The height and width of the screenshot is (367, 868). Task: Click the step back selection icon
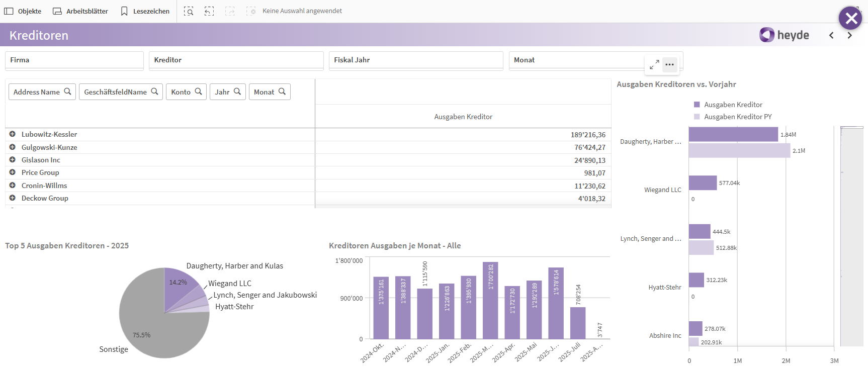pos(209,11)
